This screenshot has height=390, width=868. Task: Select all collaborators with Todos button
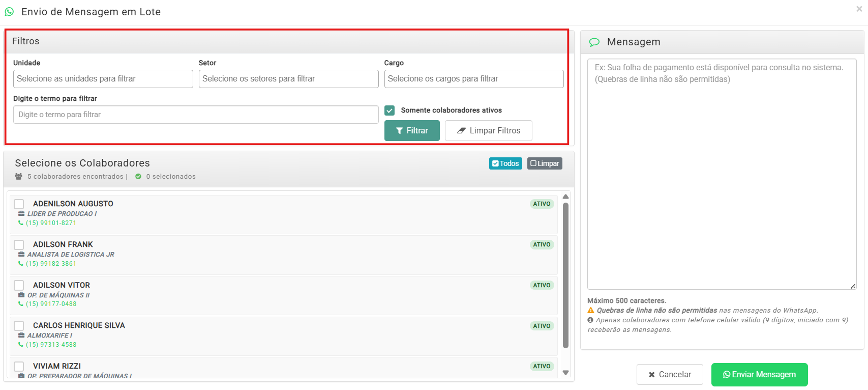tap(505, 163)
